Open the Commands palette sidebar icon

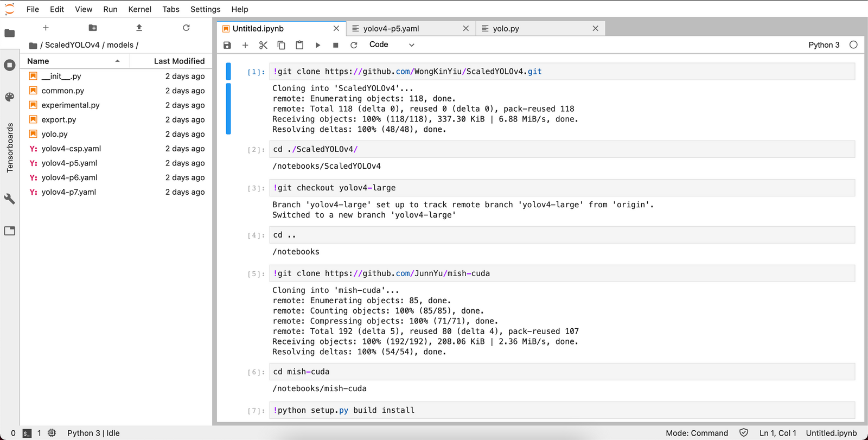[10, 97]
